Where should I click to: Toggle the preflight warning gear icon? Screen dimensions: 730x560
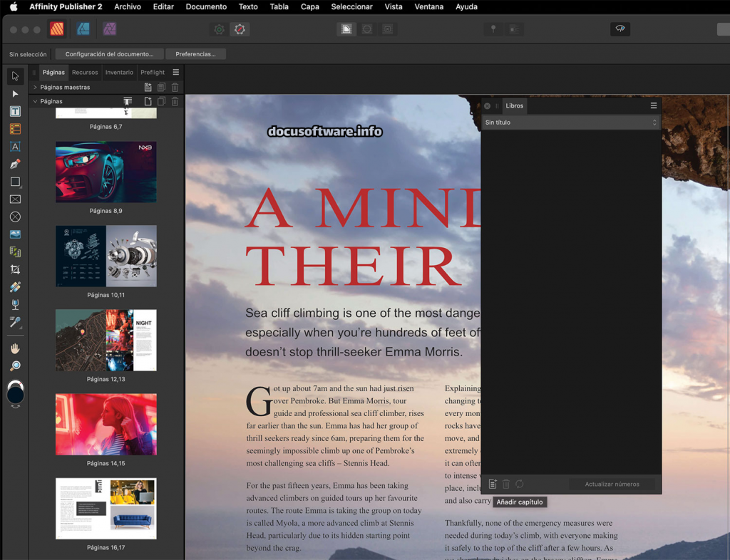(240, 29)
